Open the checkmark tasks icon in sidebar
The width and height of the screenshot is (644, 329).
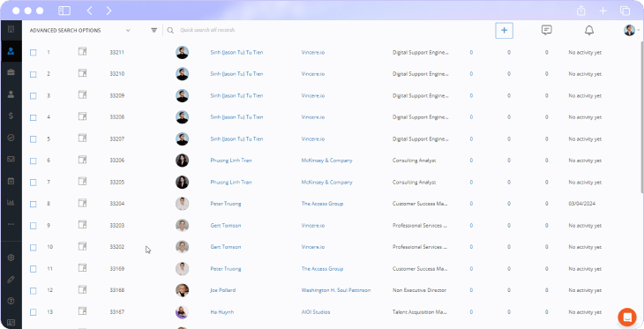pyautogui.click(x=11, y=138)
